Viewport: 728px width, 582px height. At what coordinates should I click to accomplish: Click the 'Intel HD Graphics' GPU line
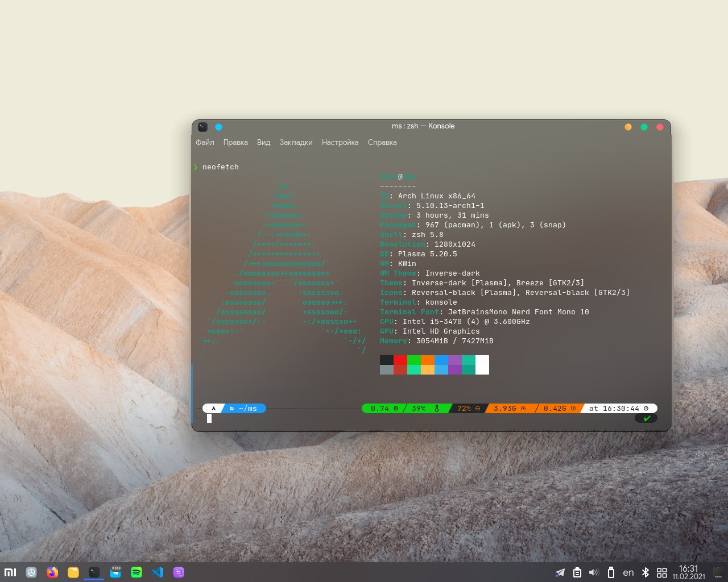(x=441, y=331)
